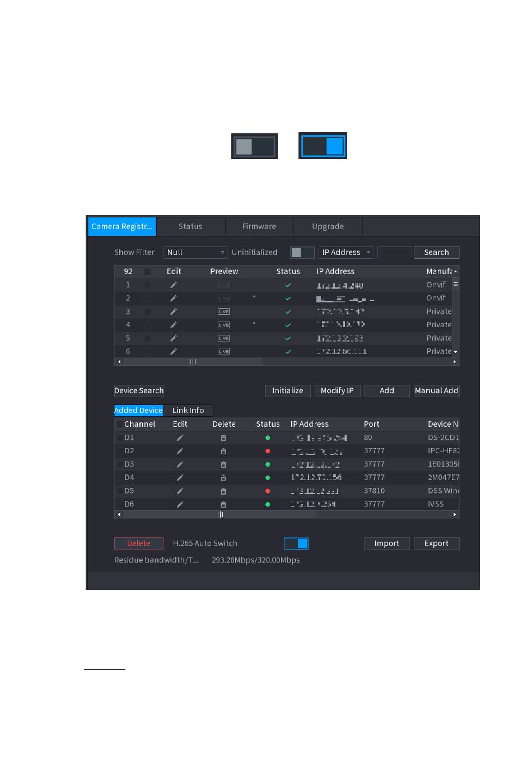Switch to Camera Registration tab

[x=122, y=226]
